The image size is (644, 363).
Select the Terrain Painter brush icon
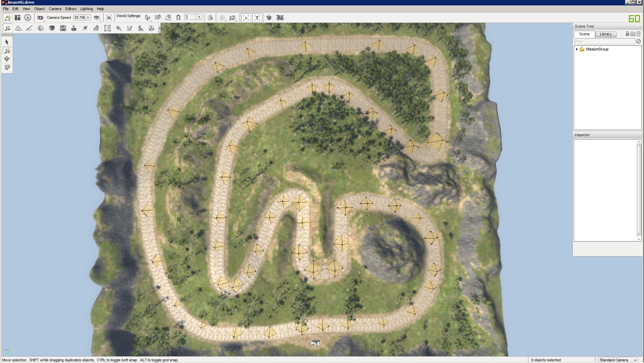29,28
